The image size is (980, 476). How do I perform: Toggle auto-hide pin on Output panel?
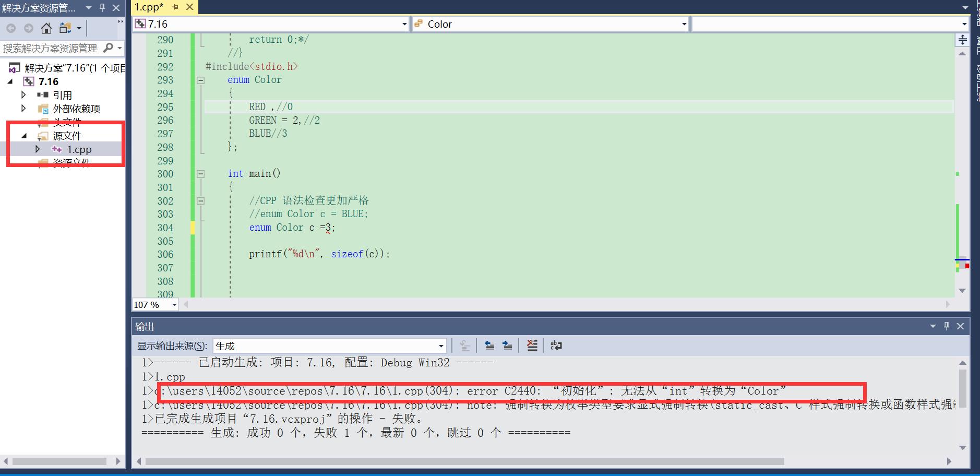click(947, 326)
